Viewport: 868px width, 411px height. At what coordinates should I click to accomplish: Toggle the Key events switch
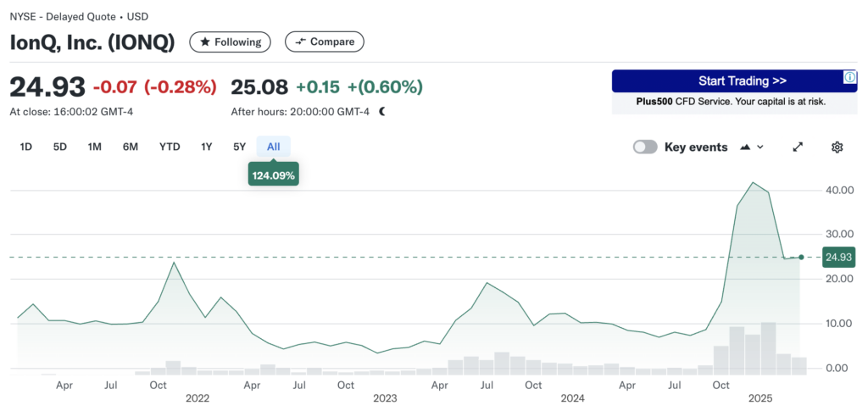(x=645, y=147)
